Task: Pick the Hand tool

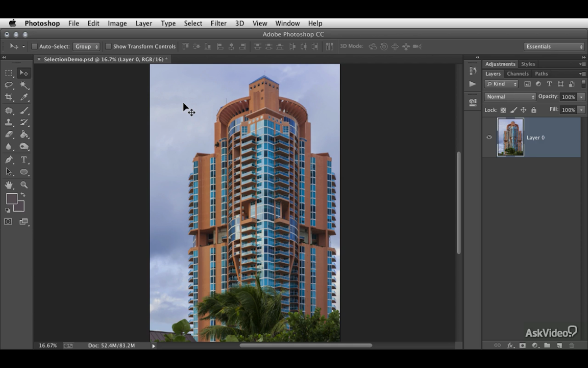Action: pyautogui.click(x=9, y=185)
